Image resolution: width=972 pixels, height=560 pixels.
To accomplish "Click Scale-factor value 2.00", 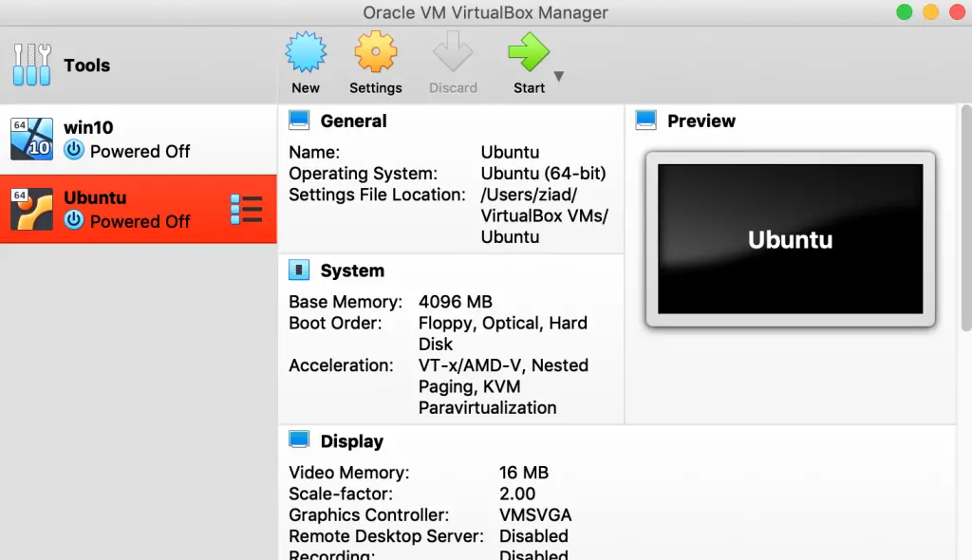I will (x=517, y=494).
